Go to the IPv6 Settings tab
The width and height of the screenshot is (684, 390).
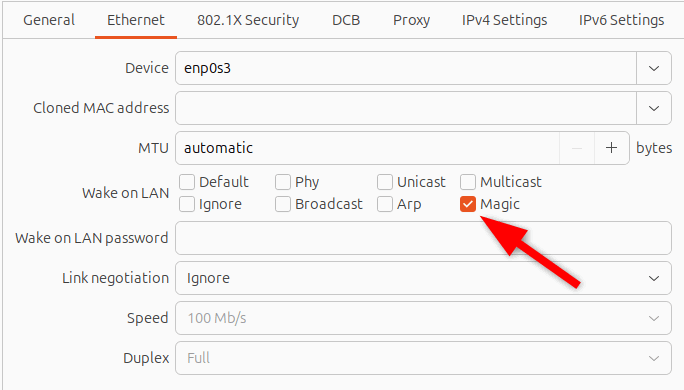(x=621, y=20)
